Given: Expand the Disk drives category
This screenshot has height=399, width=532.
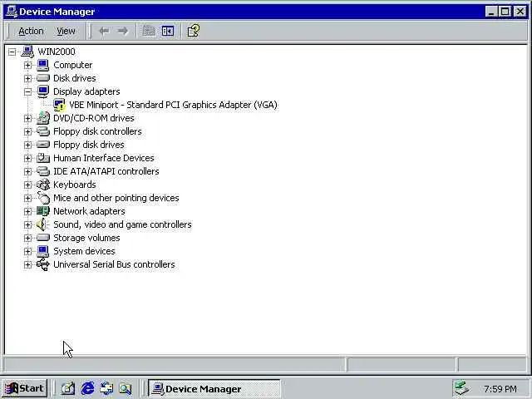Looking at the screenshot, I should coord(27,78).
